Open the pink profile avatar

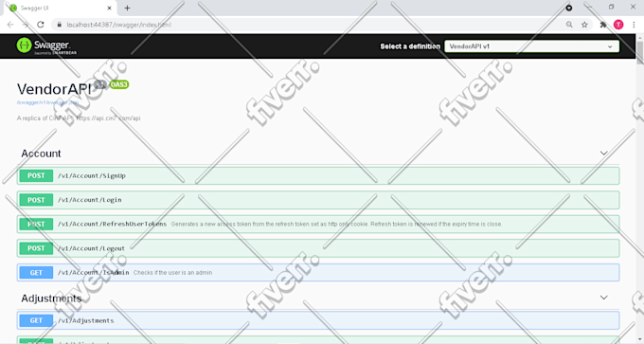click(618, 25)
